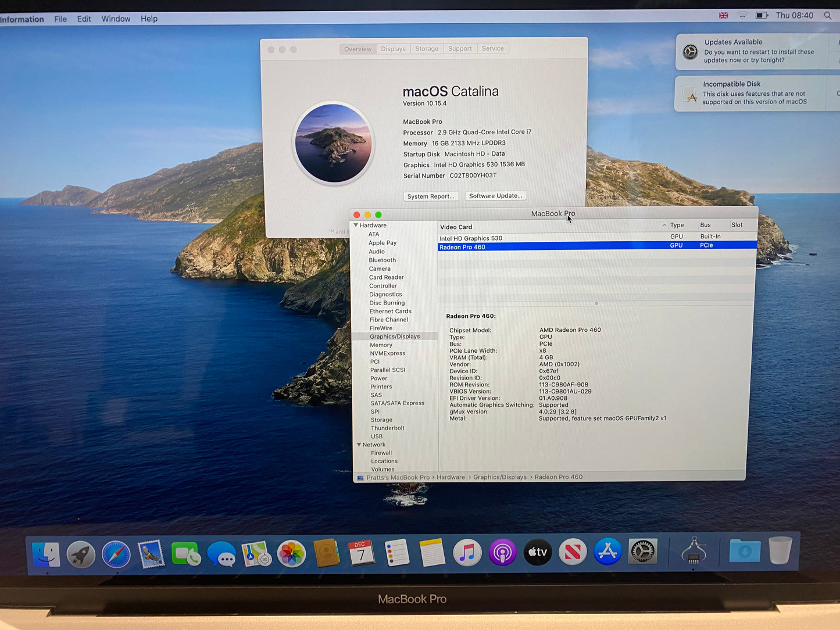
Task: Open Safari compass icon in Dock
Action: 116,554
